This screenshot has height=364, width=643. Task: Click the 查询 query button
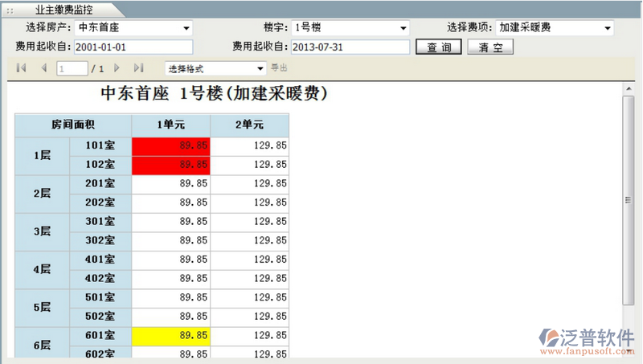tap(439, 47)
